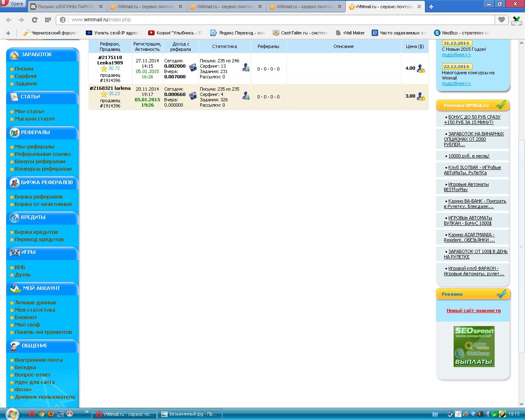Click the 'Новый сайт знакомств' ad link
525x420 pixels.
tap(473, 310)
